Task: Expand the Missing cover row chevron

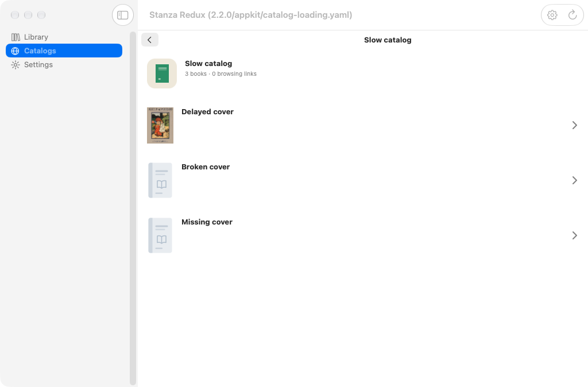Action: [574, 235]
